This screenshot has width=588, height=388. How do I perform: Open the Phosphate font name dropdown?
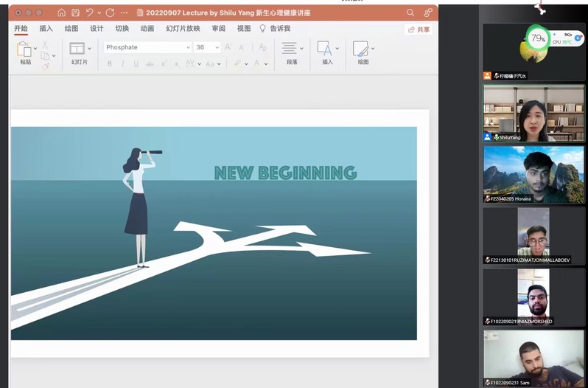(187, 47)
